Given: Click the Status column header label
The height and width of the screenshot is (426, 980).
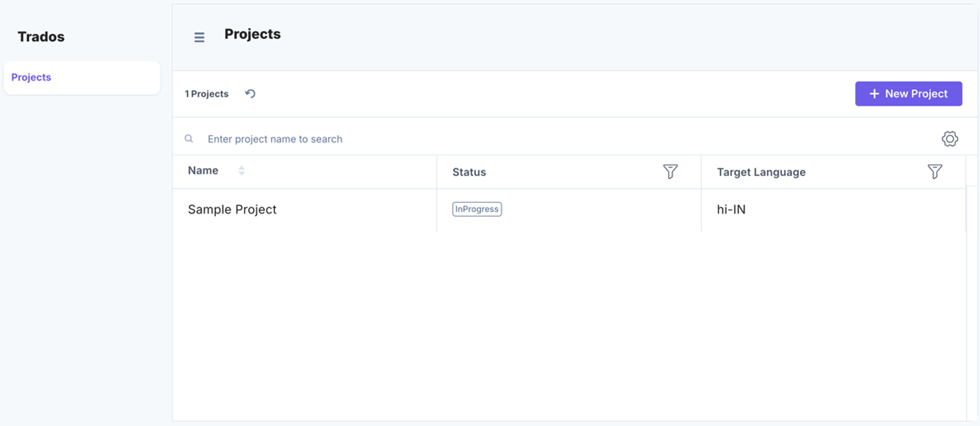Looking at the screenshot, I should 469,172.
